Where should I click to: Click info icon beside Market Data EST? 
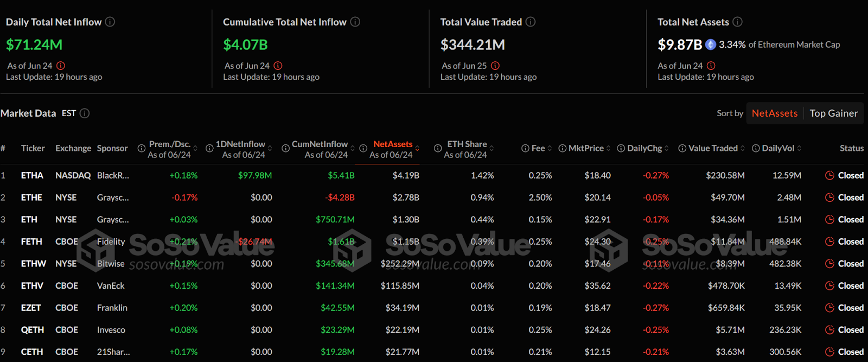85,113
